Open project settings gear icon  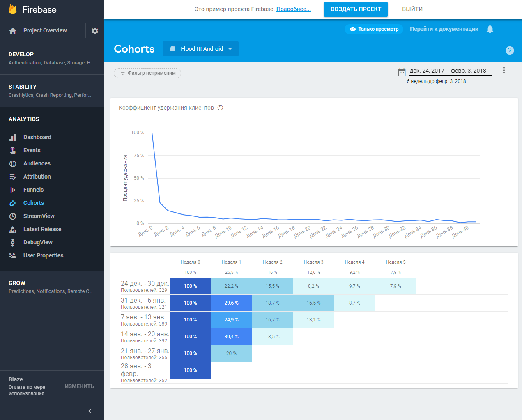tap(94, 30)
